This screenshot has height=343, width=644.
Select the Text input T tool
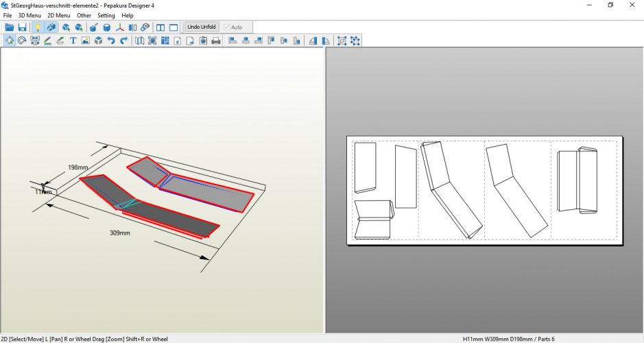point(73,40)
